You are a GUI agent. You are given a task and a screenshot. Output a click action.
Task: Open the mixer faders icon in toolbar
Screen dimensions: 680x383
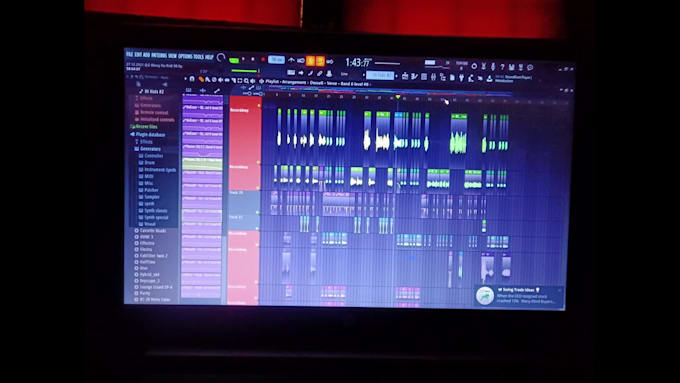[433, 77]
